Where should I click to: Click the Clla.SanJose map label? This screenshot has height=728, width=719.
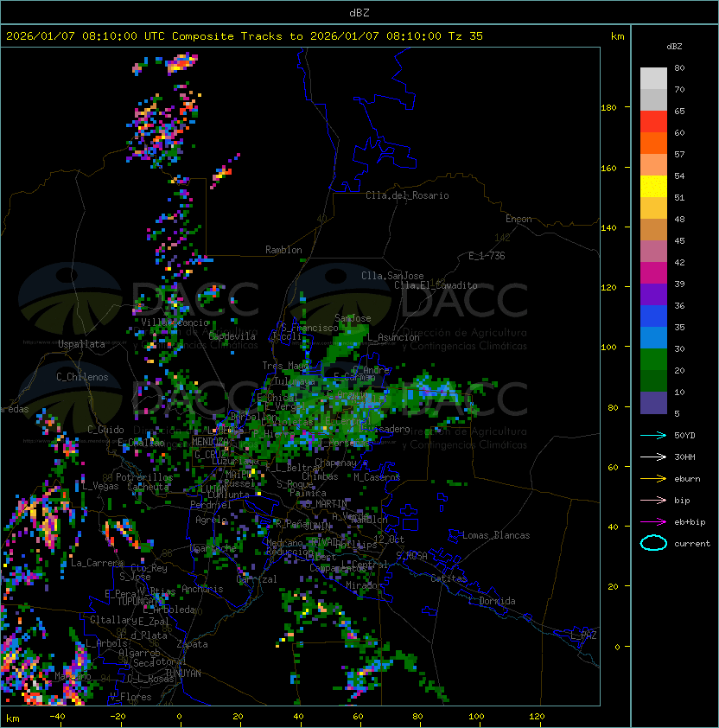click(392, 276)
